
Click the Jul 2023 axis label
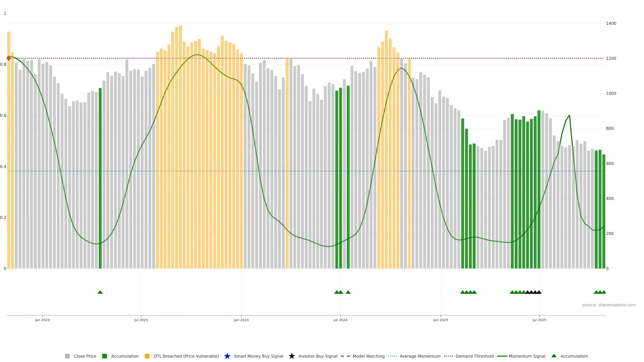tap(141, 320)
